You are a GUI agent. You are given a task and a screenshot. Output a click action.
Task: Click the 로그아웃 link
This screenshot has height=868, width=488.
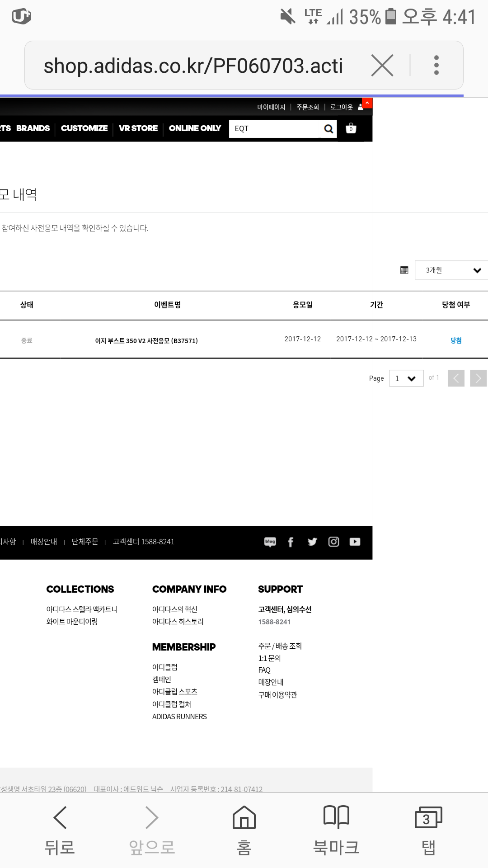[341, 107]
